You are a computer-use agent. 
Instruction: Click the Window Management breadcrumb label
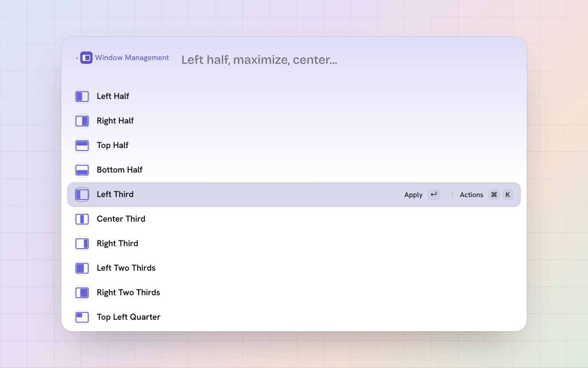coord(132,58)
